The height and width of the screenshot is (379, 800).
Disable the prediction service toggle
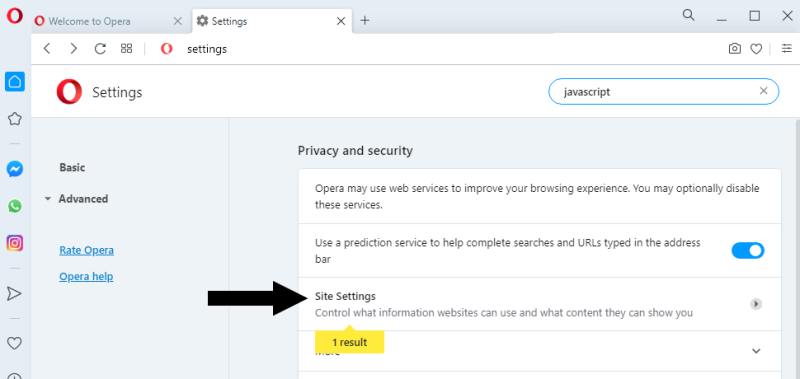747,250
